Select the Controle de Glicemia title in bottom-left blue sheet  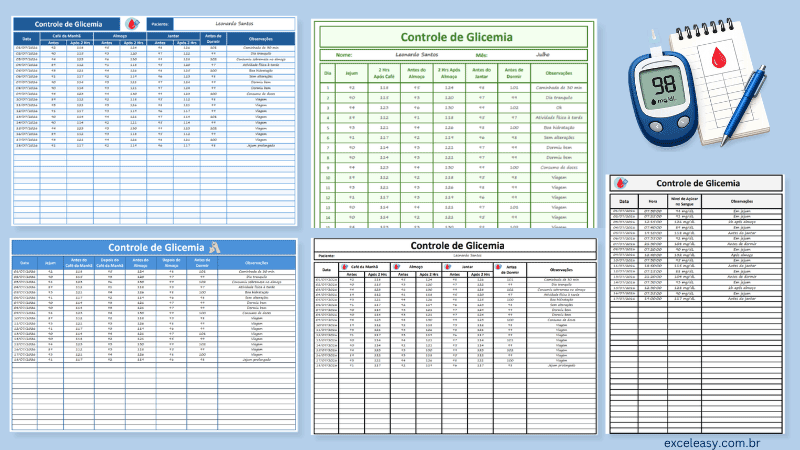156,247
